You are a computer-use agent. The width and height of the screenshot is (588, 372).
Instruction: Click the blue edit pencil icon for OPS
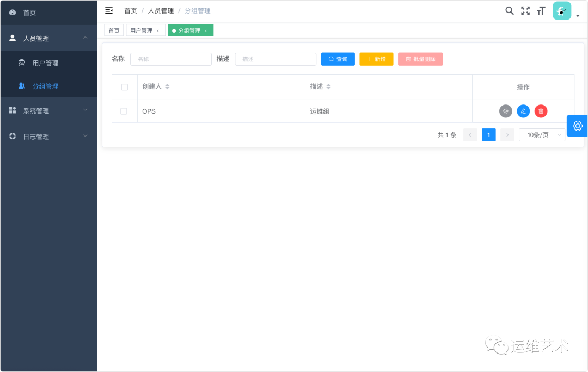point(523,111)
